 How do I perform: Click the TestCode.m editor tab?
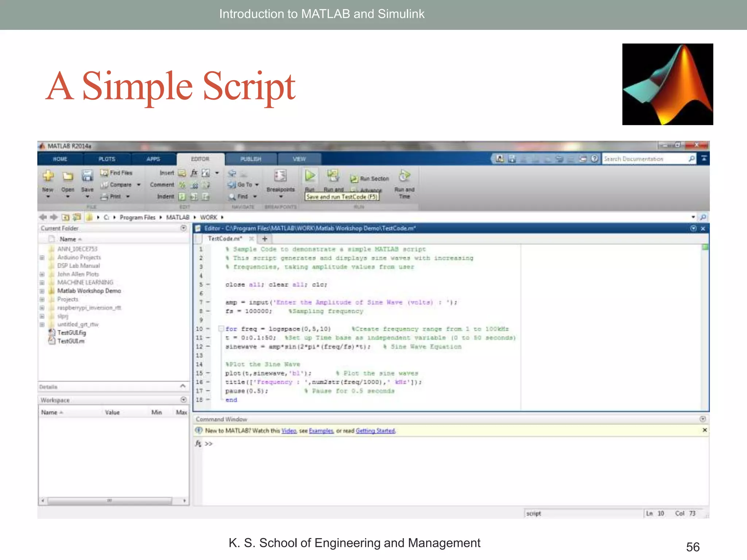point(225,239)
